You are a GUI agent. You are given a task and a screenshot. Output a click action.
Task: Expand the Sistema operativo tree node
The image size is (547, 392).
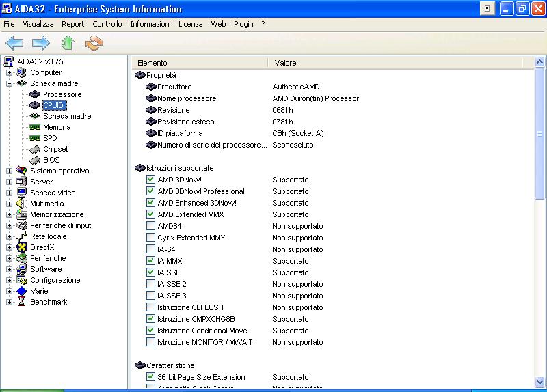point(9,171)
